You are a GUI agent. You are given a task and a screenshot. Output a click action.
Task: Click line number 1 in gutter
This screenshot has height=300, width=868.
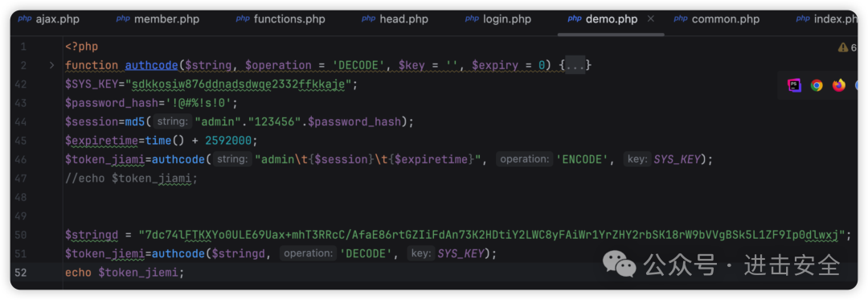click(x=24, y=47)
